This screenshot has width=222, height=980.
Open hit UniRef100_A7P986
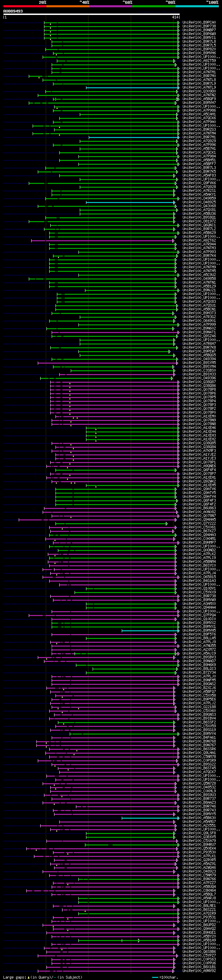pyautogui.click(x=199, y=110)
